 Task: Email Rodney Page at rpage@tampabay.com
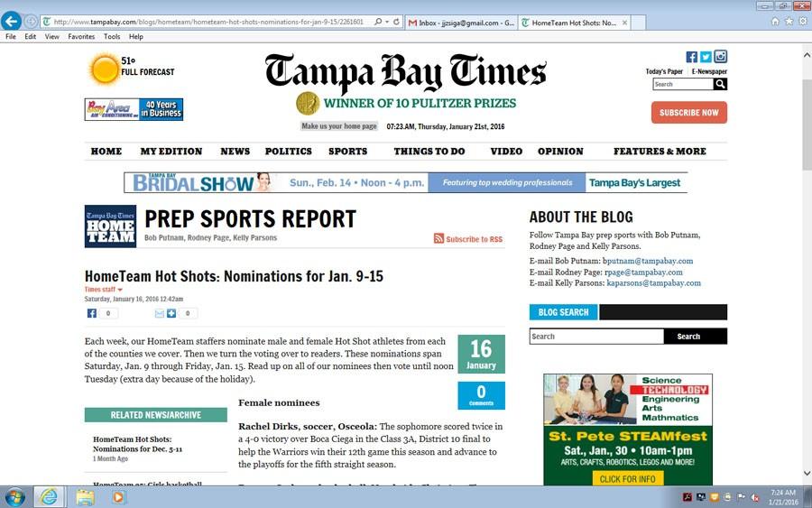(x=643, y=272)
